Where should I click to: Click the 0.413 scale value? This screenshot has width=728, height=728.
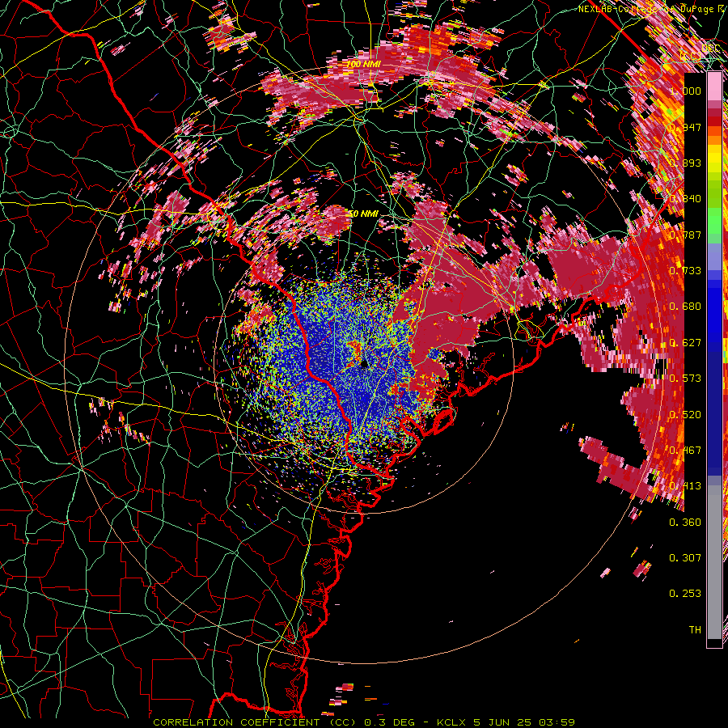[685, 486]
